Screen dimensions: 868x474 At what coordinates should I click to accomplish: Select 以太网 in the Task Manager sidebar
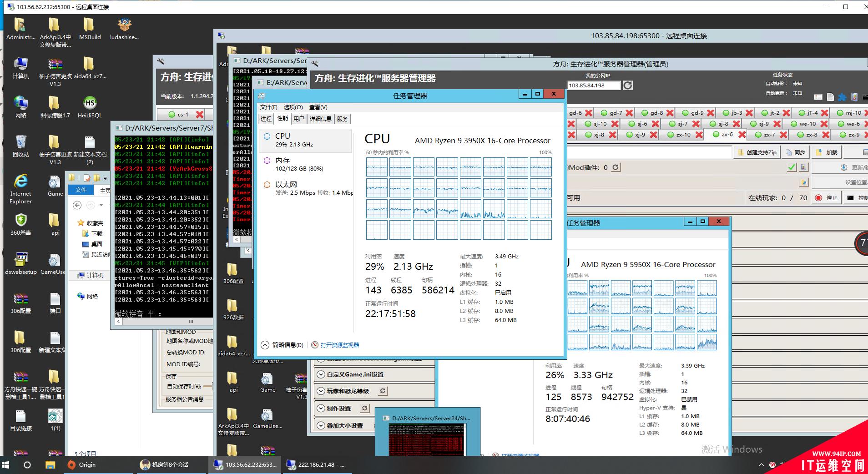305,188
